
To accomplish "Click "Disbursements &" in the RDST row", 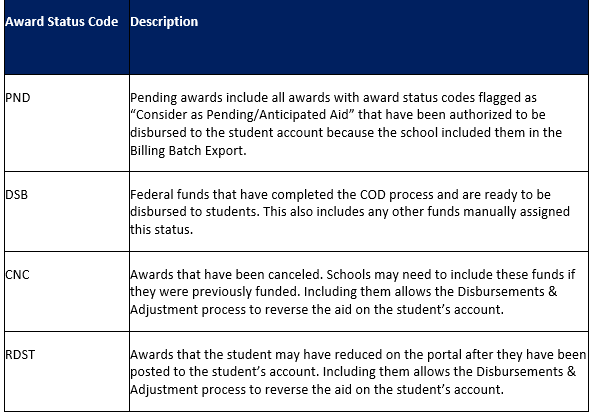I will click(526, 372).
